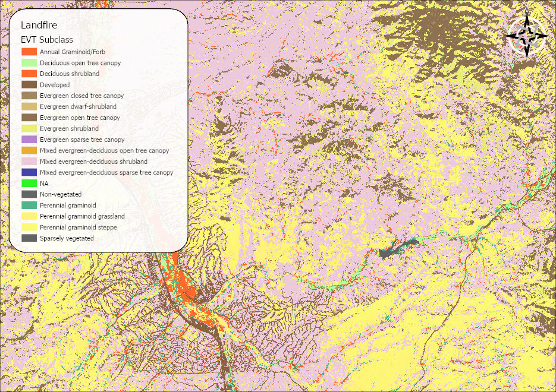556x392 pixels.
Task: Click the 'NA' legend label
Action: click(x=44, y=184)
